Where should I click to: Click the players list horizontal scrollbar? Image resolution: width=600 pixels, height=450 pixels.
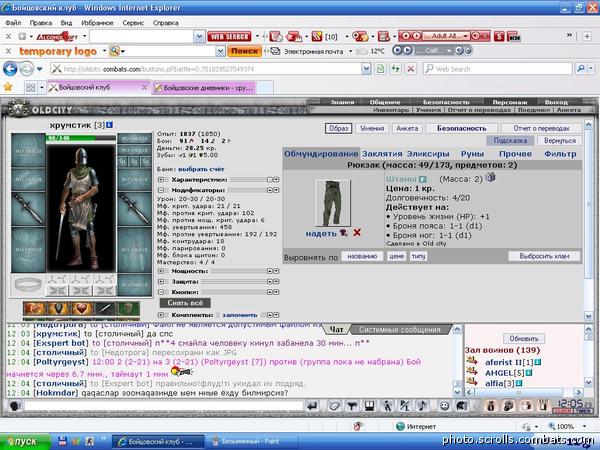524,392
